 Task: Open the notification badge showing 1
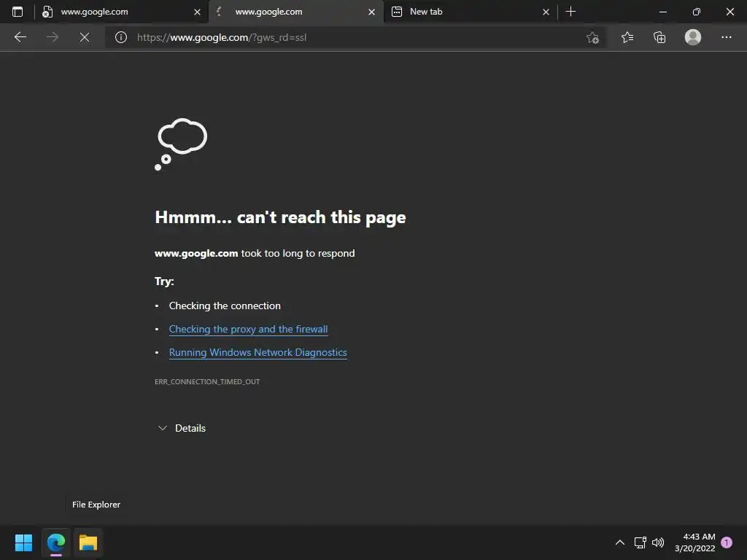[x=727, y=542]
